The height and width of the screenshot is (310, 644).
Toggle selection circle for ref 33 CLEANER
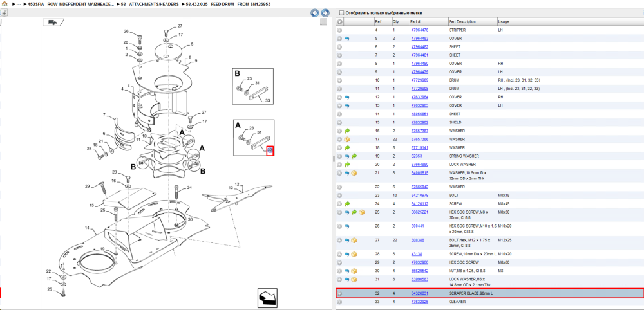point(339,302)
